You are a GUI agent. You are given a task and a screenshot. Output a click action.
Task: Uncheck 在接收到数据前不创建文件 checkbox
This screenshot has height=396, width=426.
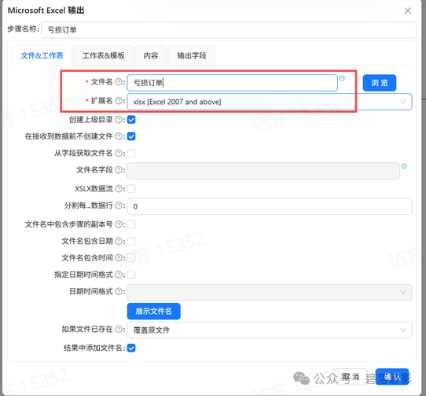click(131, 136)
